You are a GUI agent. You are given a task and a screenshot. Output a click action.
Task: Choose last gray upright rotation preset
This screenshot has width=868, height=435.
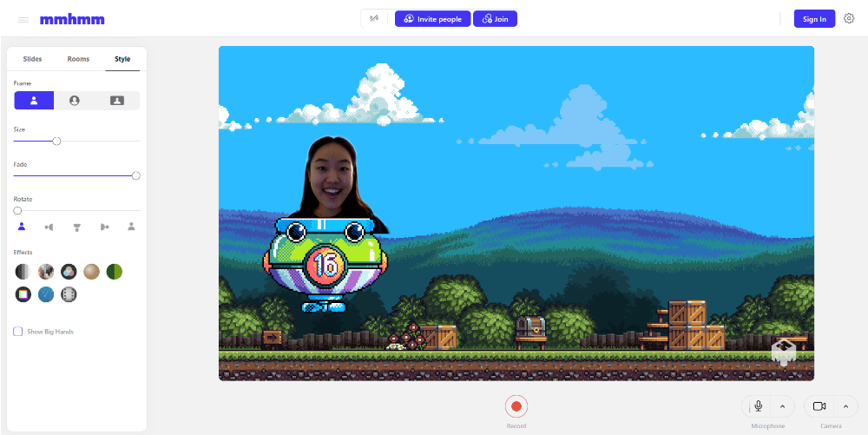(x=131, y=227)
